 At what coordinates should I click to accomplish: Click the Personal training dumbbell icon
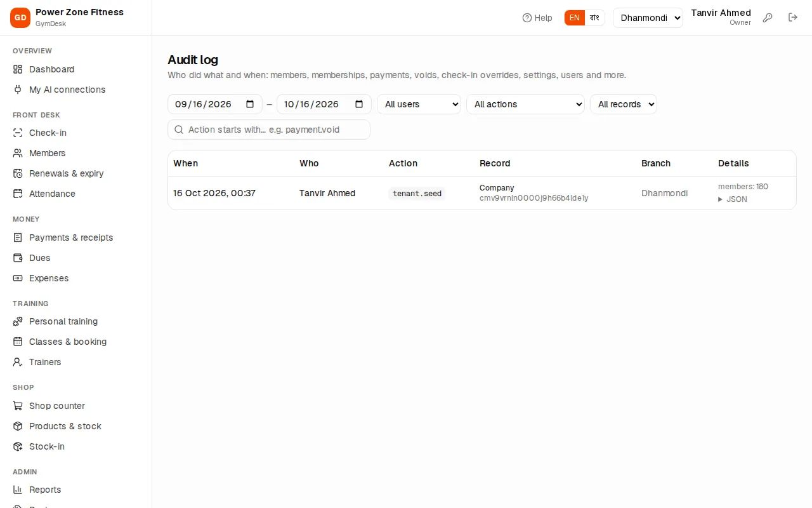point(18,321)
